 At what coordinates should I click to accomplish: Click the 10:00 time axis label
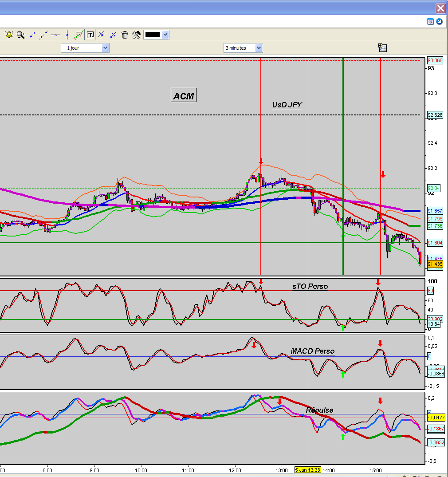pos(141,470)
